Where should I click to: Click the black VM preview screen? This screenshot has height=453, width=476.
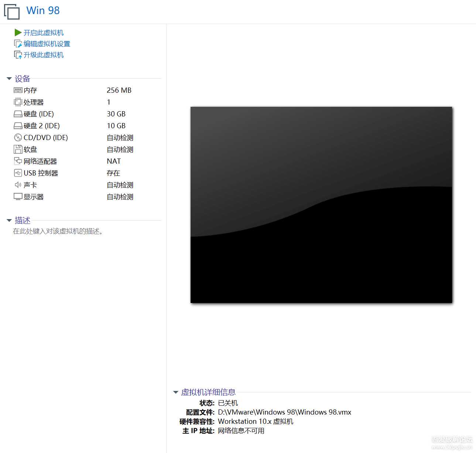tap(321, 205)
